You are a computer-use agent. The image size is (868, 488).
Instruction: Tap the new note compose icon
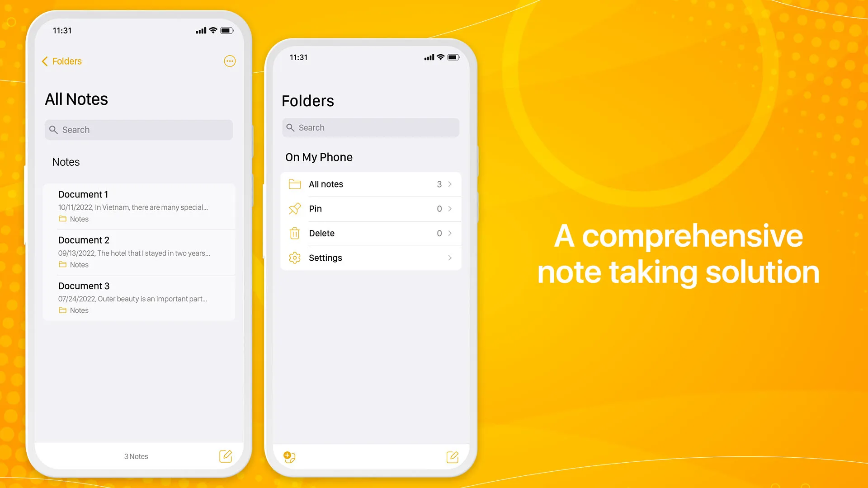click(225, 456)
